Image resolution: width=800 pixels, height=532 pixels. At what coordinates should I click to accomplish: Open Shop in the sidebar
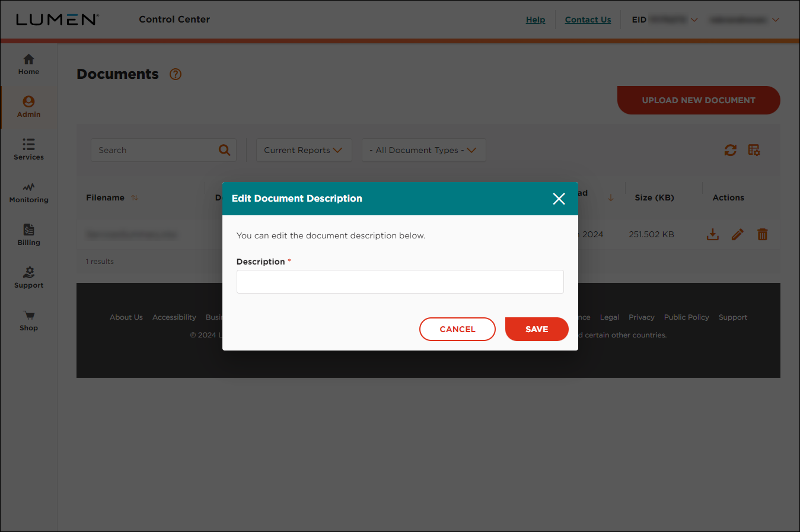click(28, 321)
